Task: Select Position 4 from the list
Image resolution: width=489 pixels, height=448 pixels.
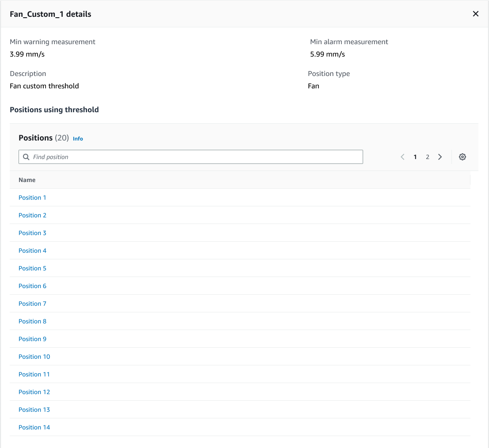Action: (x=32, y=251)
